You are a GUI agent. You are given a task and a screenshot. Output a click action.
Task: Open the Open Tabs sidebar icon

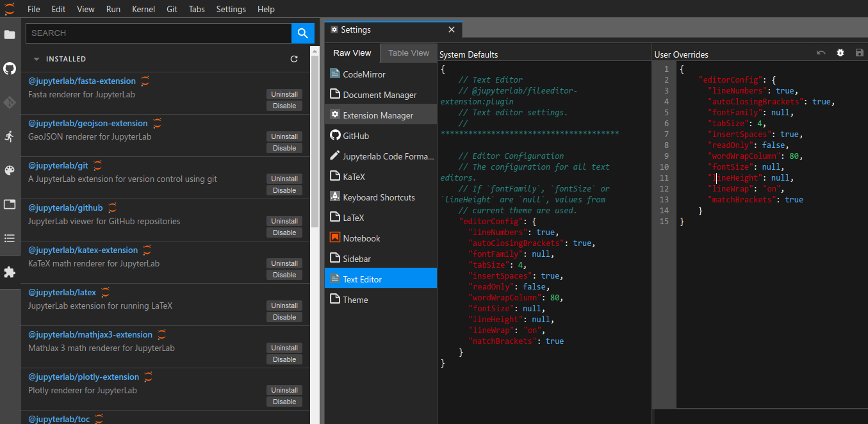[10, 204]
